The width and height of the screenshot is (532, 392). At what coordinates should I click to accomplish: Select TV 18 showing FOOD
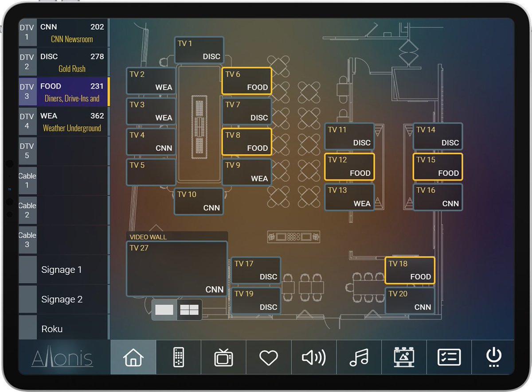410,270
